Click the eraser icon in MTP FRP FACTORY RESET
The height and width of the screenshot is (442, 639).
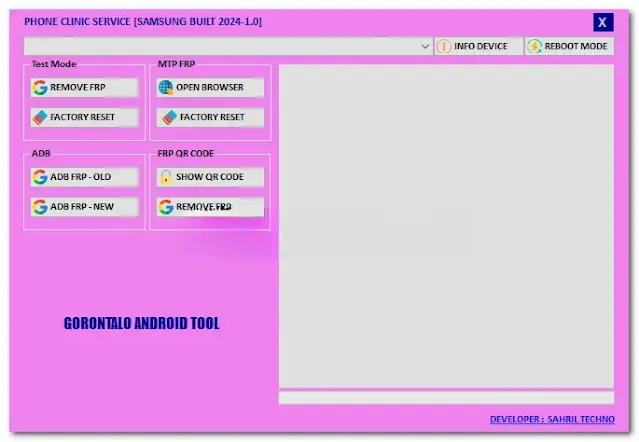click(x=170, y=117)
